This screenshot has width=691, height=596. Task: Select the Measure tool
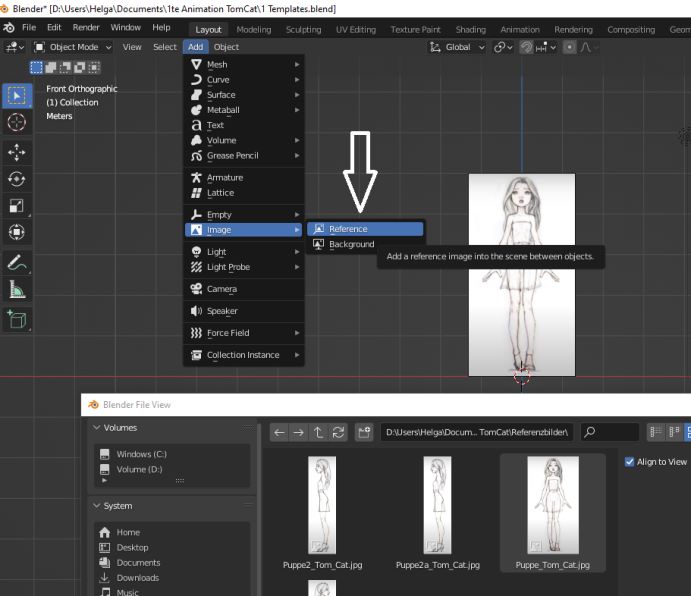[x=17, y=291]
